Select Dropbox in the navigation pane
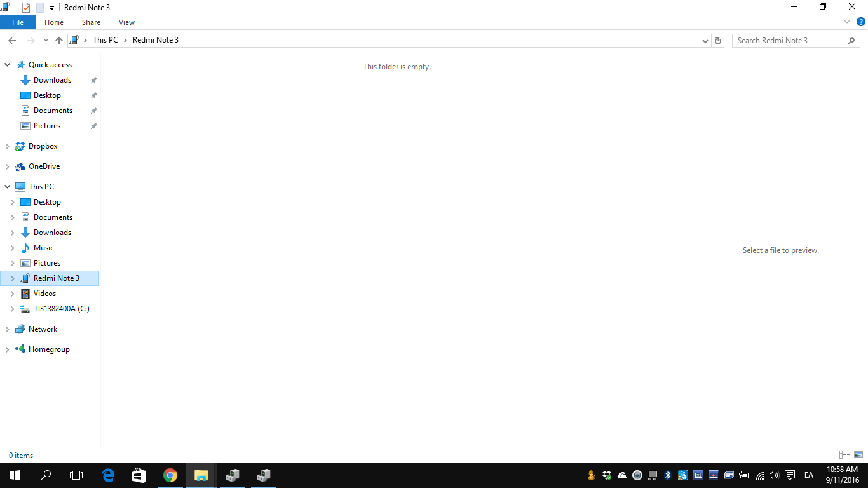Image resolution: width=868 pixels, height=488 pixels. click(43, 146)
